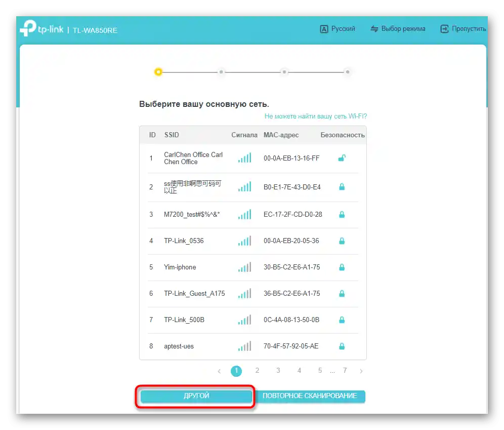Screen dimensions: 504x430
Task: Click lock icon of TP-Link_500B row
Action: [342, 320]
